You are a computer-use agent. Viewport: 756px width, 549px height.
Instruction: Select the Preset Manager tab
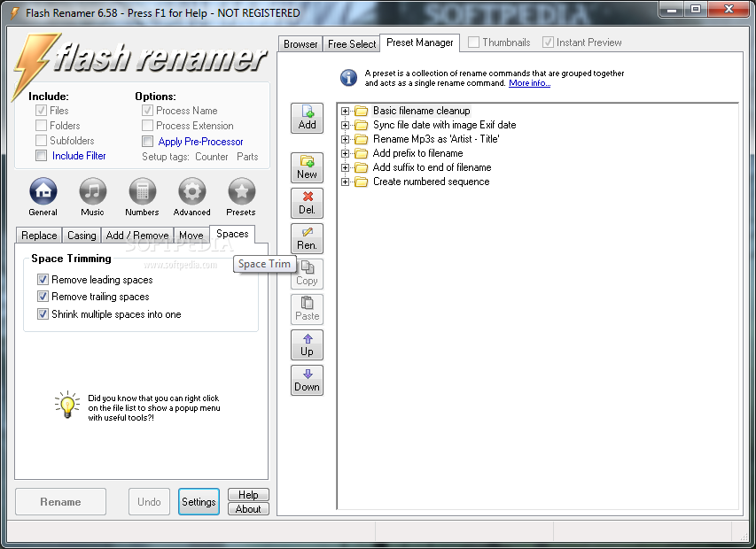tap(419, 43)
